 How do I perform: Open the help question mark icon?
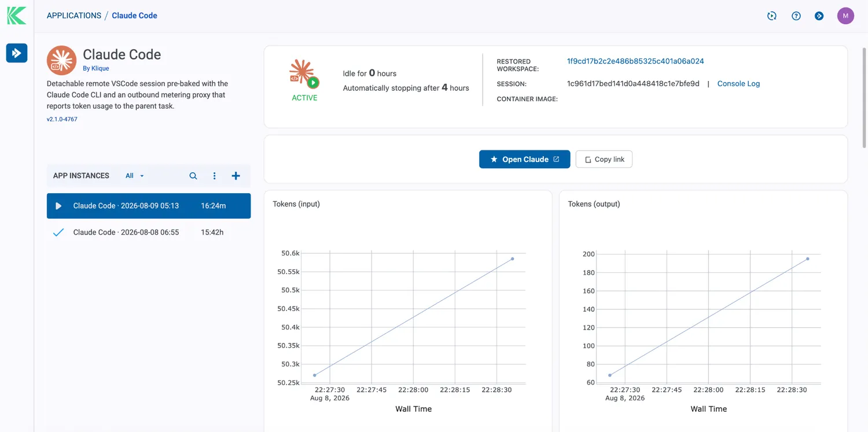tap(796, 16)
